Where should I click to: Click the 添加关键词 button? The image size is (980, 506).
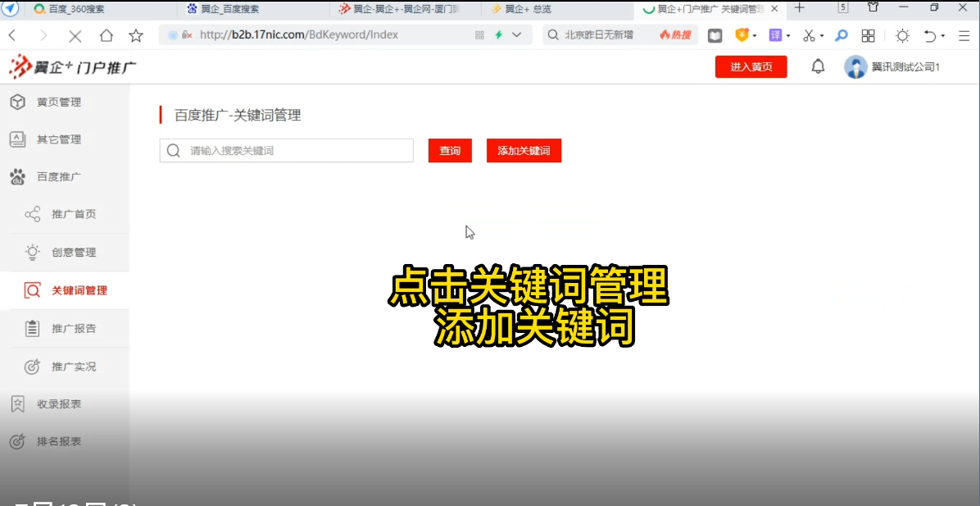point(524,151)
